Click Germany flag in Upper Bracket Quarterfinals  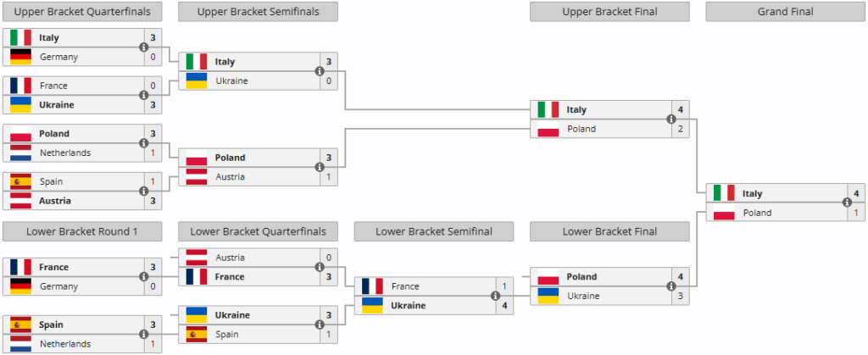21,57
